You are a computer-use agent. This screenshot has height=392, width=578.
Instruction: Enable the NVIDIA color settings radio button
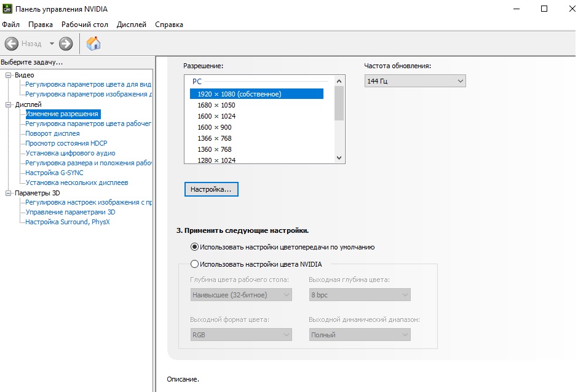pyautogui.click(x=195, y=264)
